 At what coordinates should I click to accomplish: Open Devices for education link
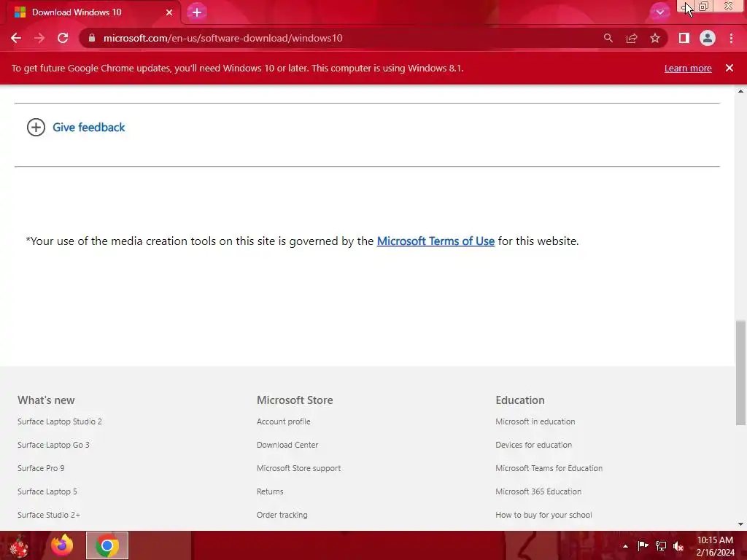(533, 445)
